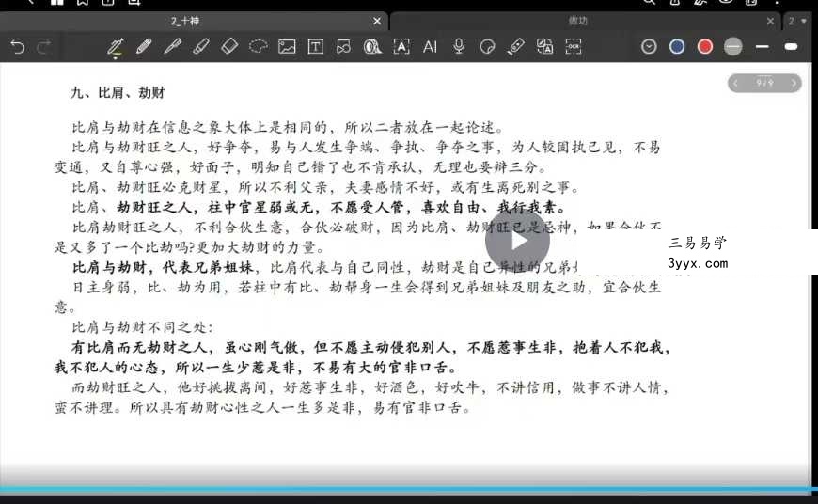
Task: Click the text 是又多了一个比劫吗?
Action: coord(125,247)
